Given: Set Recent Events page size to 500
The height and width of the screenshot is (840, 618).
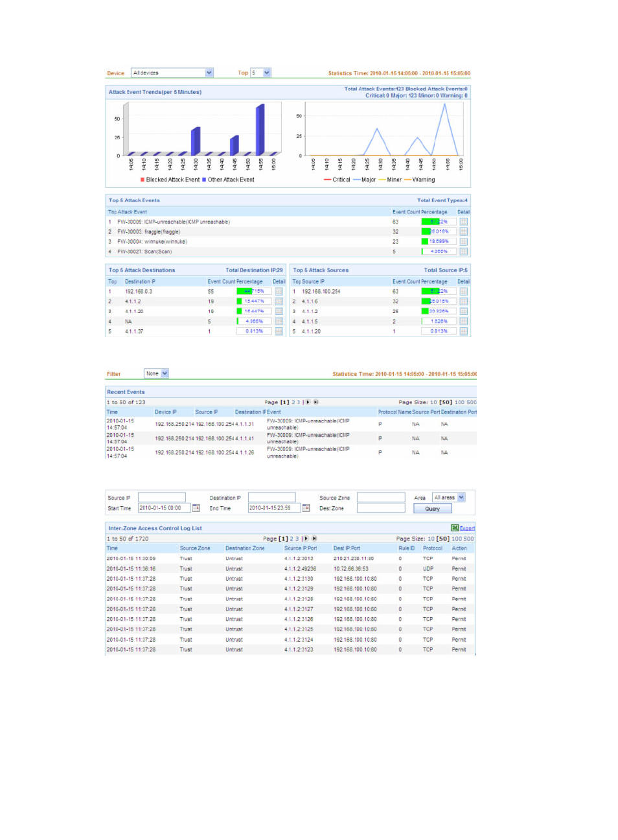Looking at the screenshot, I should point(472,402).
